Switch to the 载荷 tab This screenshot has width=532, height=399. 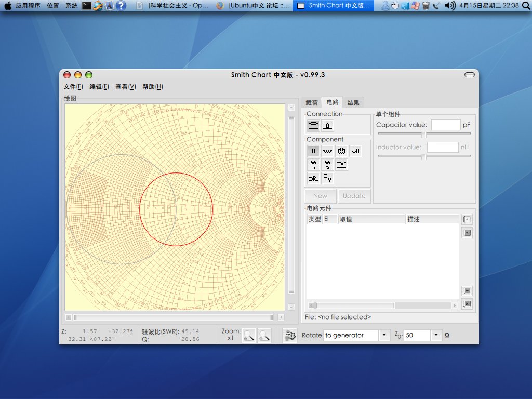[312, 103]
